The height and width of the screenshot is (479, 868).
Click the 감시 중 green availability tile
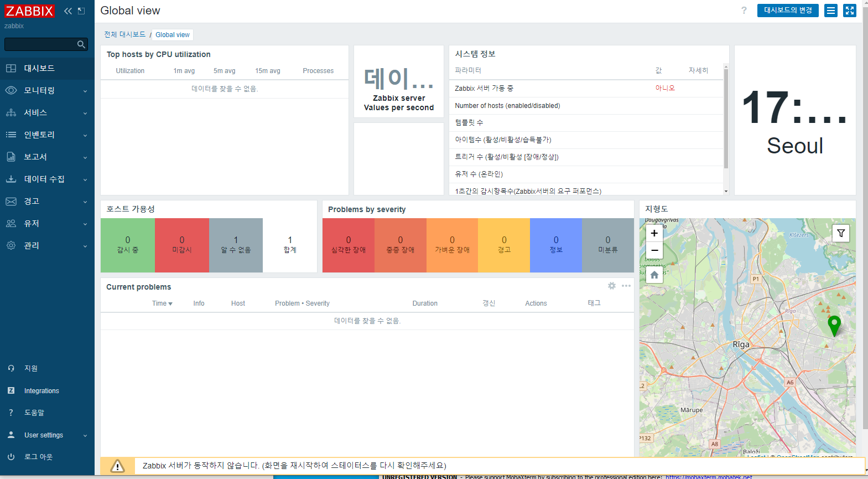(128, 245)
